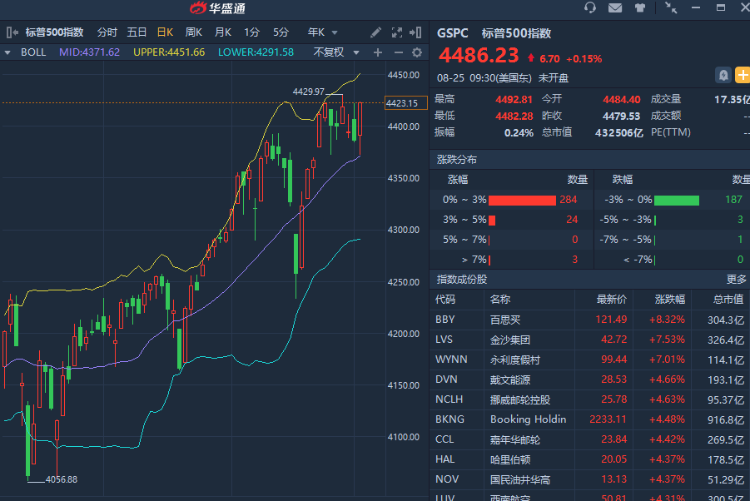
Task: Zoom out chart with minus icon
Action: (x=397, y=52)
